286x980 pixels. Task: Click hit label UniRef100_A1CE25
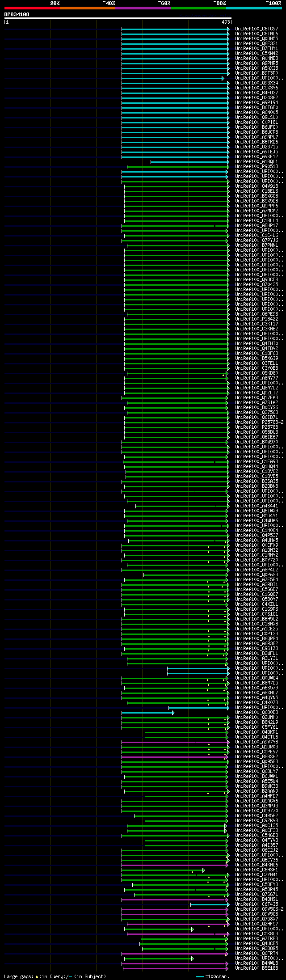pyautogui.click(x=257, y=629)
